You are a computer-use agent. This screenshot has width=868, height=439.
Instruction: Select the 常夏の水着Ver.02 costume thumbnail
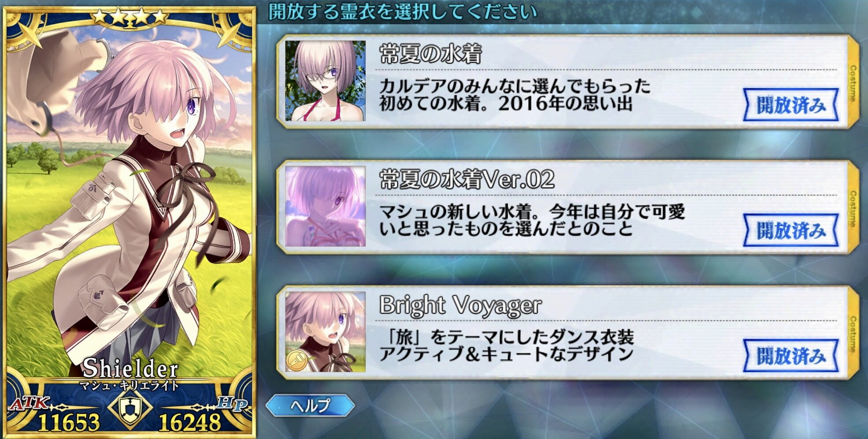pyautogui.click(x=325, y=206)
